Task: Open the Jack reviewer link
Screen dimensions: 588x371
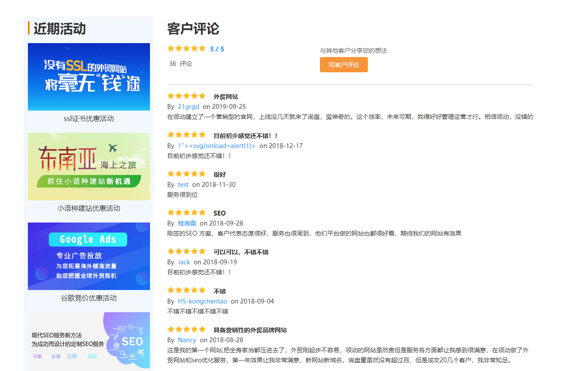Action: [184, 262]
